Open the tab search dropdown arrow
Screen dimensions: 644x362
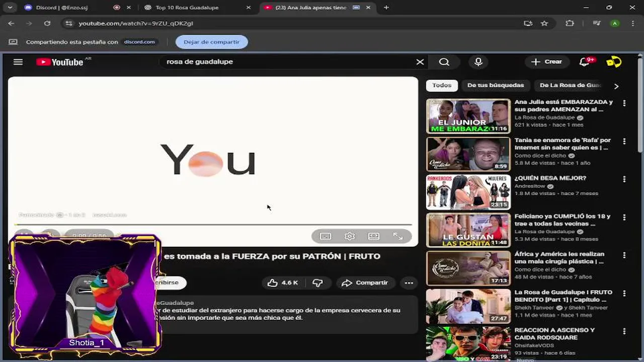point(10,8)
